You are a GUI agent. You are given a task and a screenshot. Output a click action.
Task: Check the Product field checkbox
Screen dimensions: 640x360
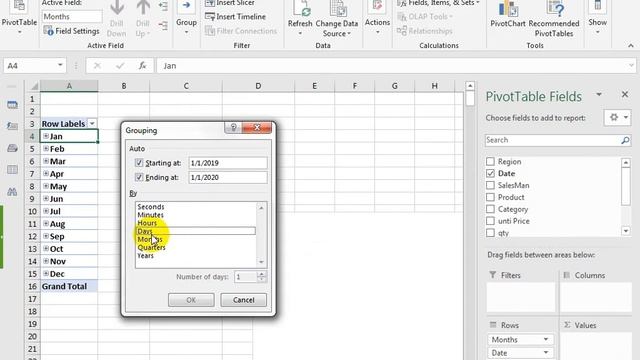click(x=491, y=197)
